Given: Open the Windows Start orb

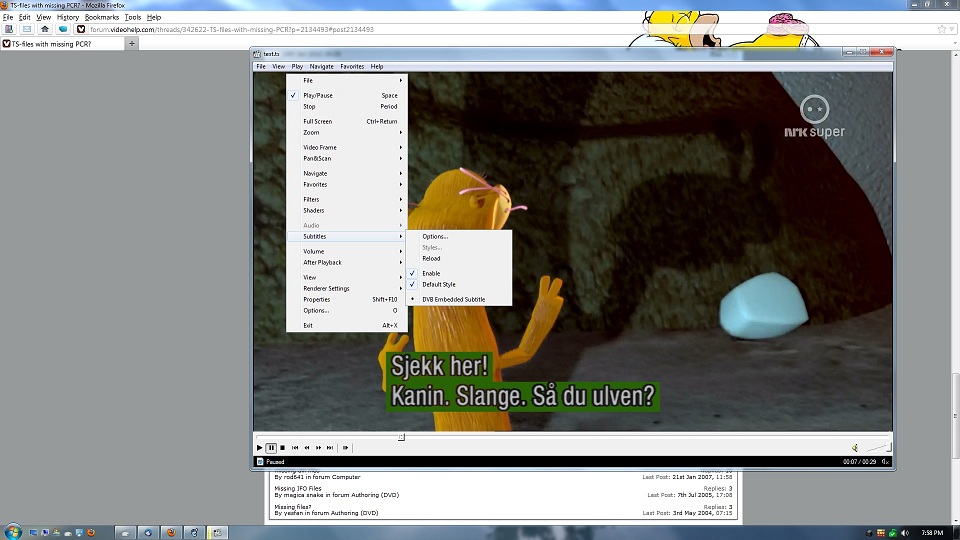Looking at the screenshot, I should [13, 532].
